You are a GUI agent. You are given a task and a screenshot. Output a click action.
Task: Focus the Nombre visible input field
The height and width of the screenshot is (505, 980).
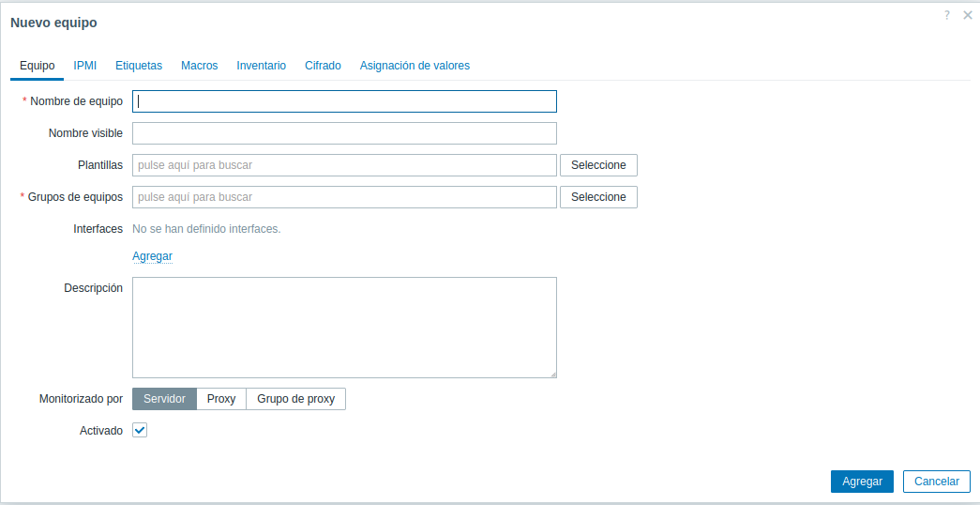(x=344, y=133)
